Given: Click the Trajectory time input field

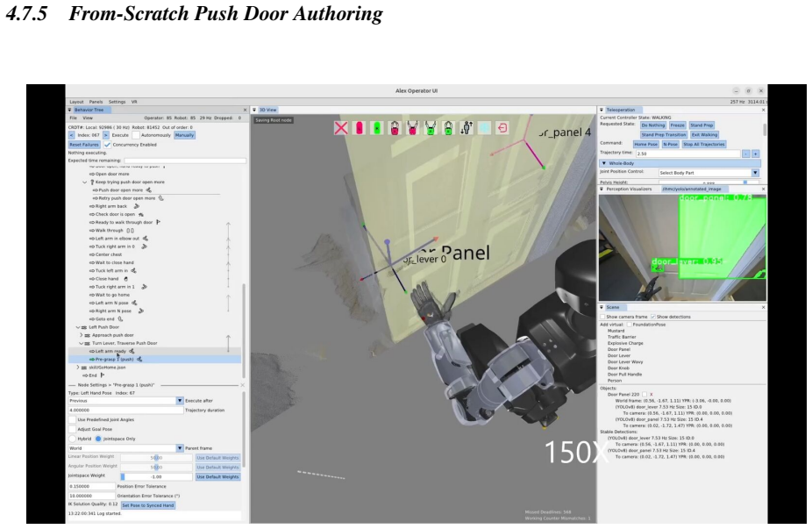Looking at the screenshot, I should [687, 154].
